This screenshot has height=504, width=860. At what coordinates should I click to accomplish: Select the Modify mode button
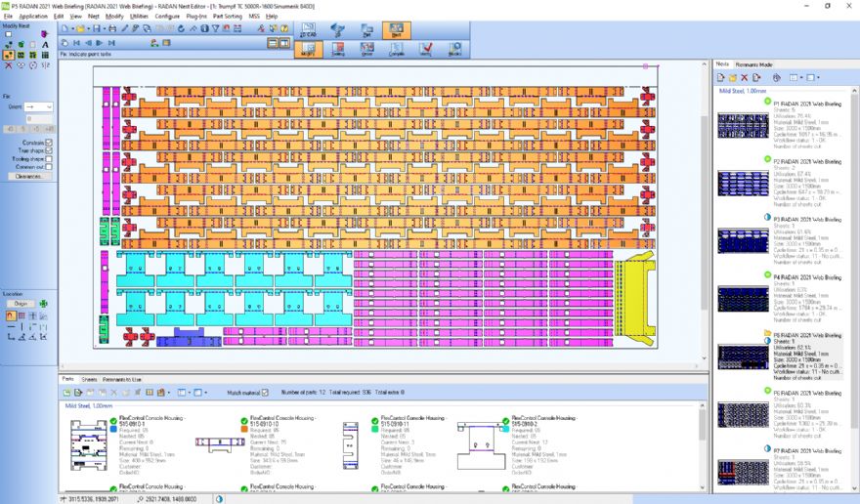[308, 50]
